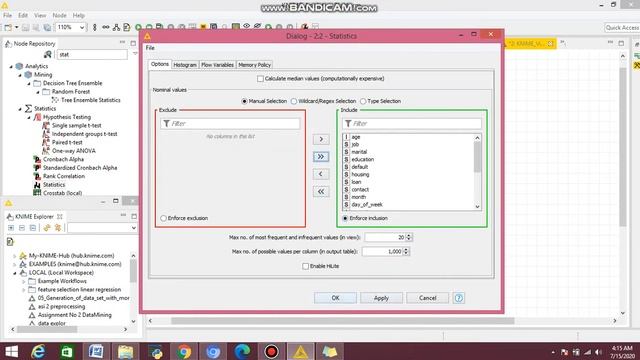
Task: Select Enforce inclusion radio button
Action: (345, 218)
